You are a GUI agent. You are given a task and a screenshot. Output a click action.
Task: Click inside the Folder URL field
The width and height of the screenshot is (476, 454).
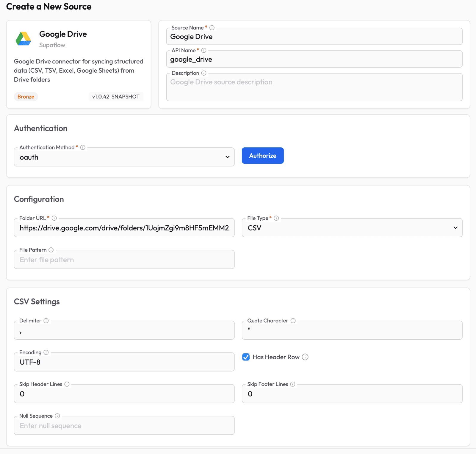[x=124, y=228]
